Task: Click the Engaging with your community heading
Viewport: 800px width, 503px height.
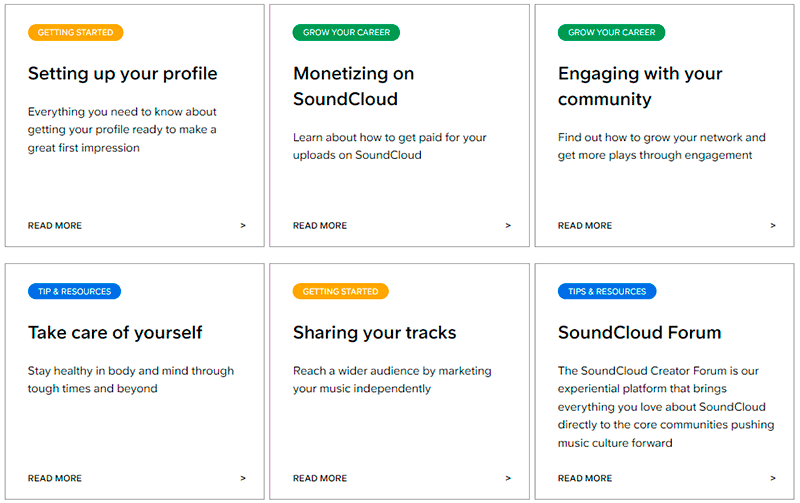Action: pos(640,86)
